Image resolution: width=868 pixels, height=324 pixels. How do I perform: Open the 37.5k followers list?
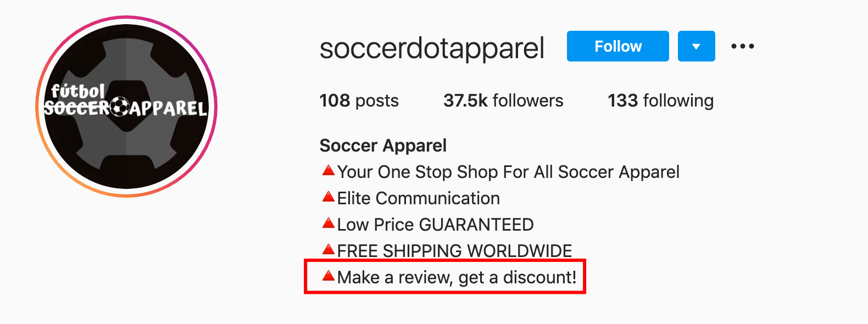pos(503,100)
